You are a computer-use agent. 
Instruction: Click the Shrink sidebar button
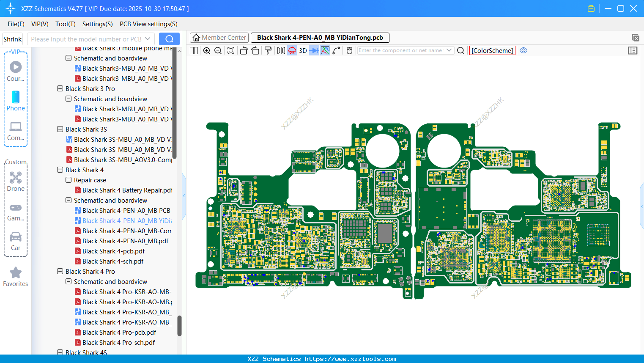[x=12, y=38]
